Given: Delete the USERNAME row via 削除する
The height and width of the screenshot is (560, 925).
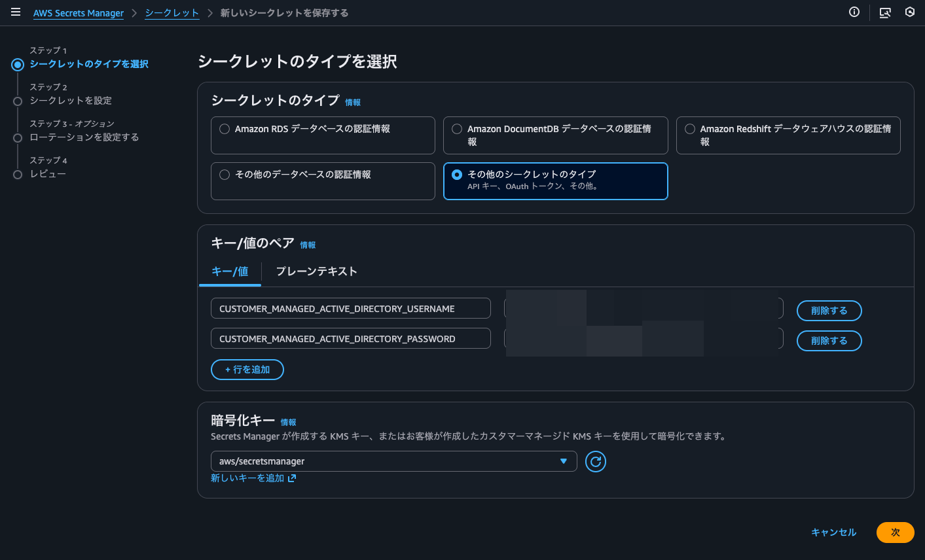Looking at the screenshot, I should (829, 310).
